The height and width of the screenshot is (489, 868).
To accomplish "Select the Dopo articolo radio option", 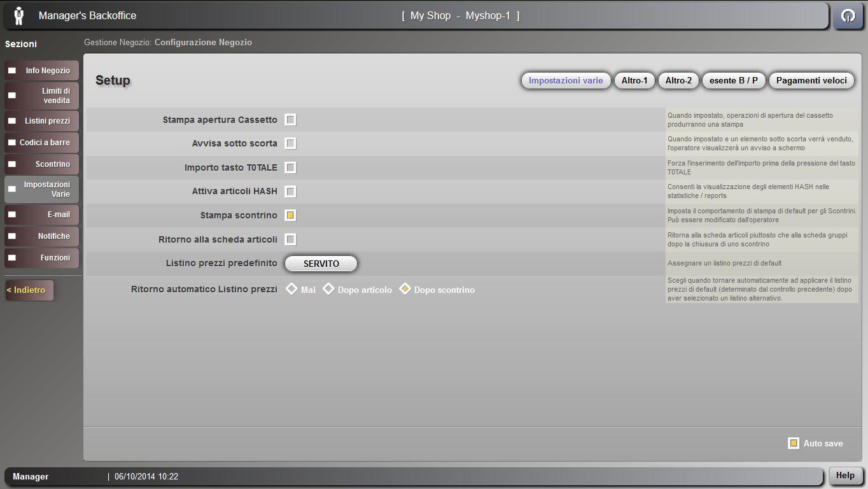I will (328, 289).
